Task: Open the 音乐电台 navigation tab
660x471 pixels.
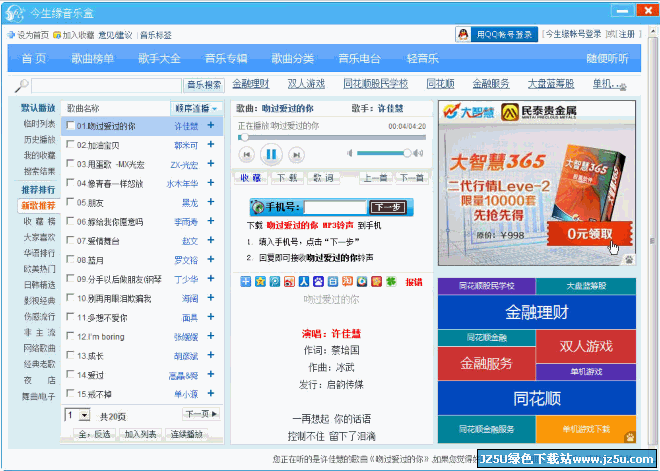Action: tap(359, 59)
